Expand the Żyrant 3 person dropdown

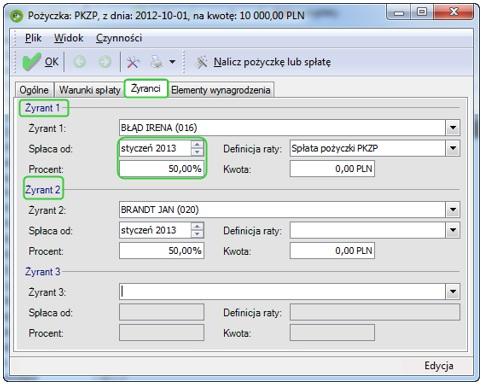point(453,292)
